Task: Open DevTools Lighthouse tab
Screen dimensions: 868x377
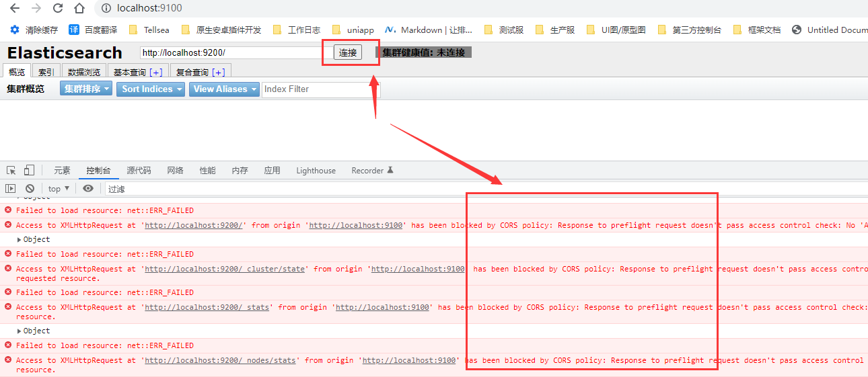Action: click(x=316, y=171)
